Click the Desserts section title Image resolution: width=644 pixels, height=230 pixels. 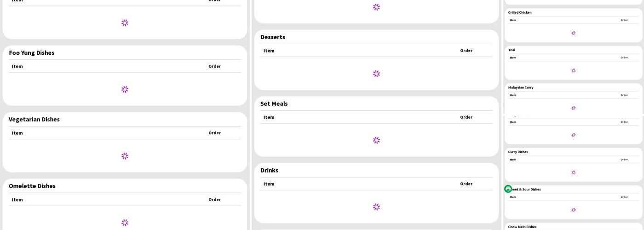point(273,37)
